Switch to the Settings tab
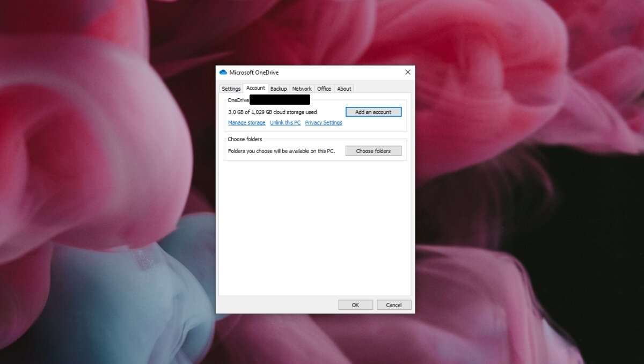 (231, 89)
